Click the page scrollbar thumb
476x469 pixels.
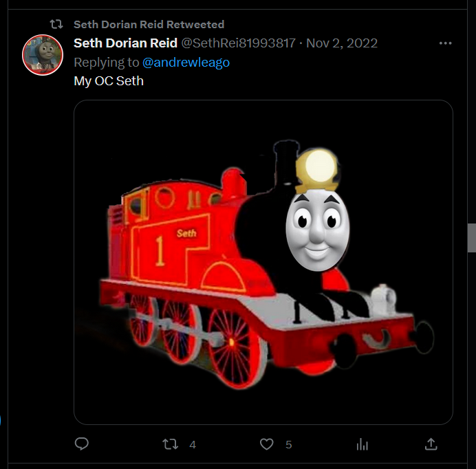(x=471, y=238)
